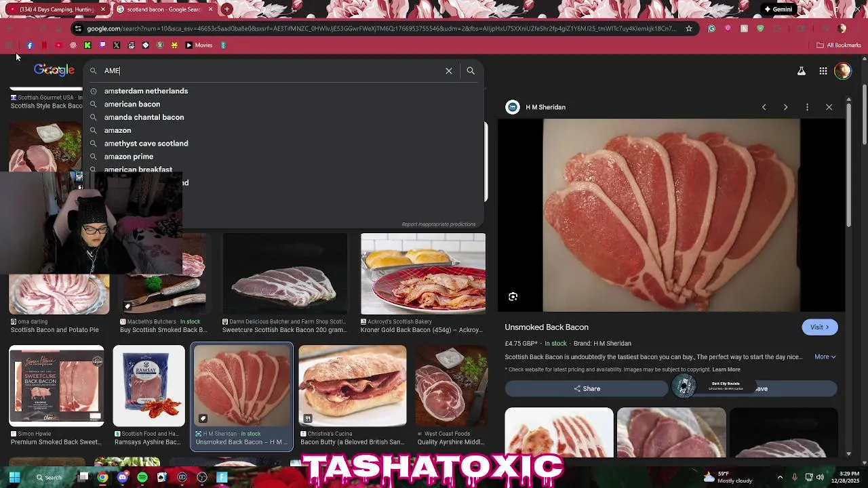The height and width of the screenshot is (488, 868).
Task: Close the 4 Days Camping tab
Action: pos(103,9)
